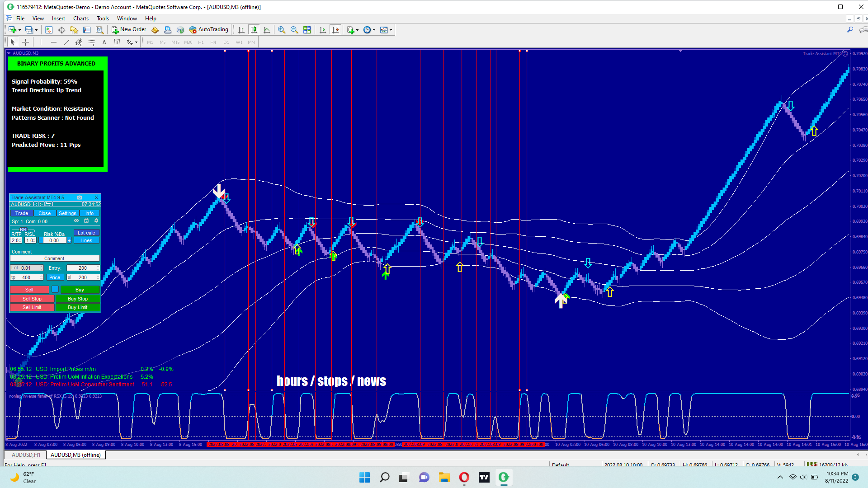Screen dimensions: 868x488
Task: Click the candlestick chart type icon
Action: click(254, 30)
